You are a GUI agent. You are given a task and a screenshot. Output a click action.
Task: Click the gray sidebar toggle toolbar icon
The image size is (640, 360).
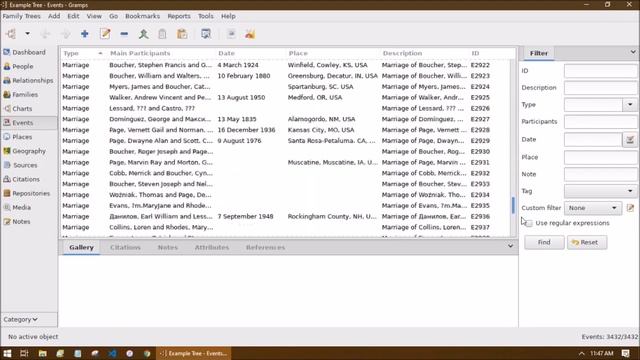pos(231,34)
